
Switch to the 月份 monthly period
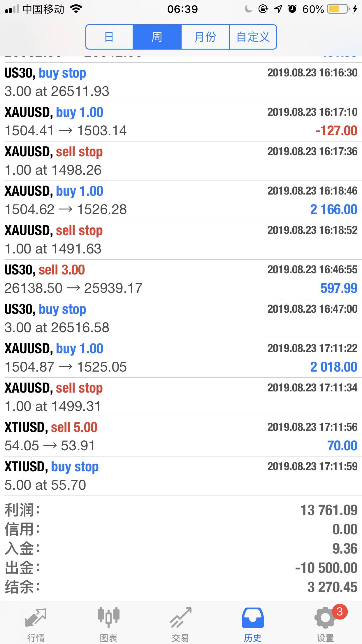click(205, 37)
